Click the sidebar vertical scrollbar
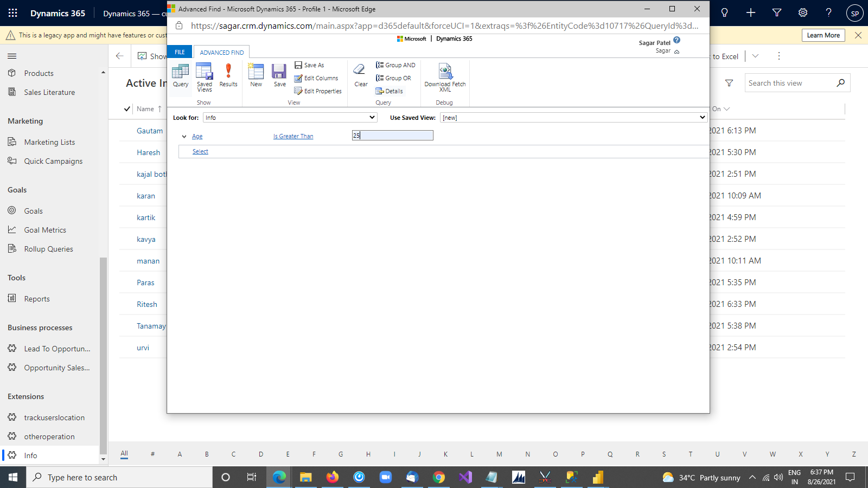This screenshot has width=868, height=488. point(103,356)
